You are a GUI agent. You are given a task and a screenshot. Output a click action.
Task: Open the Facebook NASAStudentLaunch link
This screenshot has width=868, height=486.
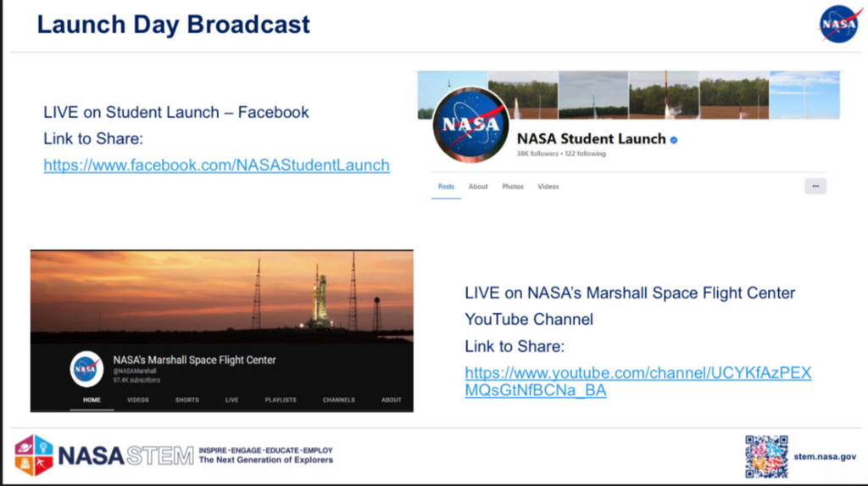coord(216,165)
